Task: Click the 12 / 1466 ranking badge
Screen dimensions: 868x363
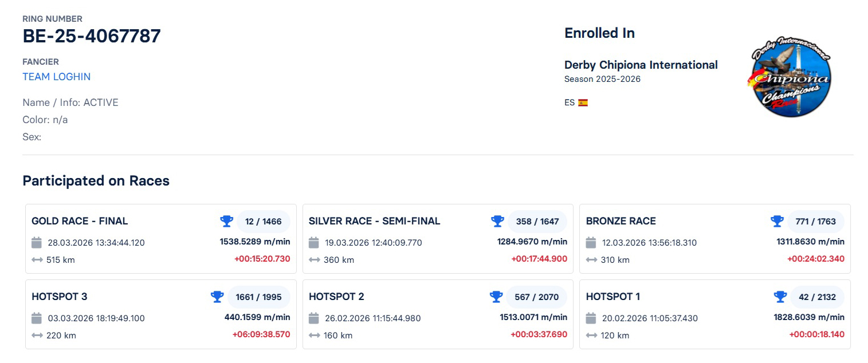Action: pos(264,221)
